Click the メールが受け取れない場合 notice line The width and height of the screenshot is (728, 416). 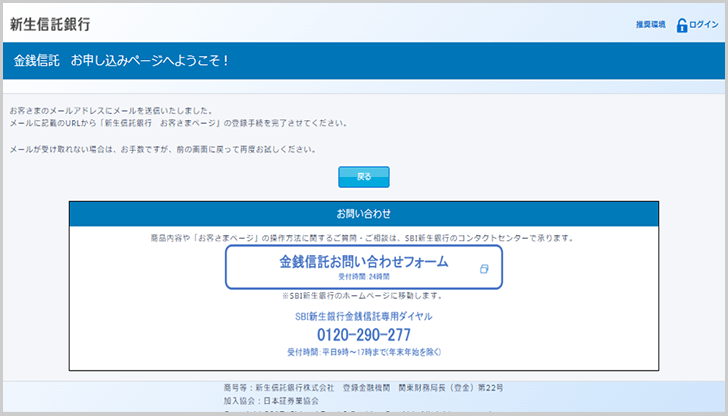162,149
